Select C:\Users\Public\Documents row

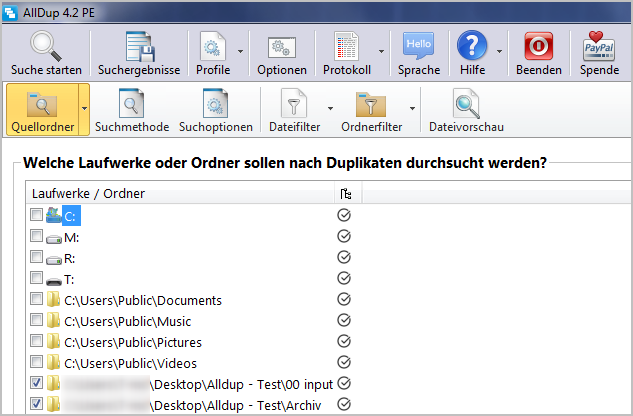[143, 300]
